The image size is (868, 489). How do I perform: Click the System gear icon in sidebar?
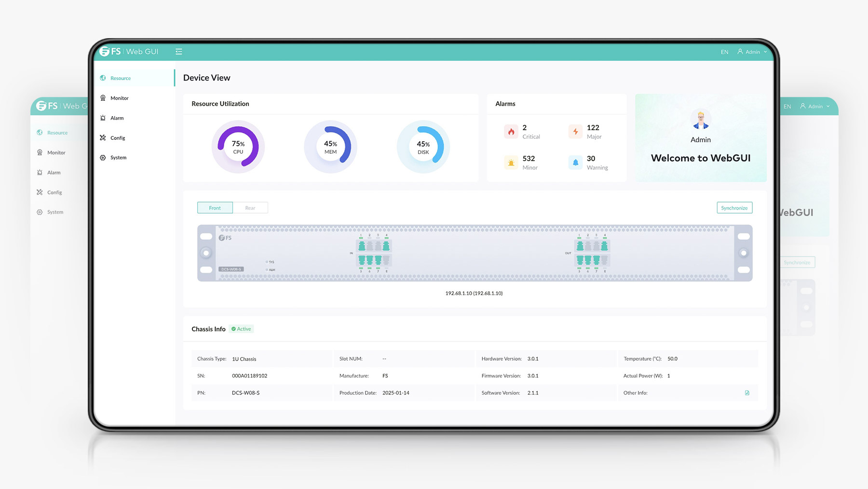coord(103,158)
